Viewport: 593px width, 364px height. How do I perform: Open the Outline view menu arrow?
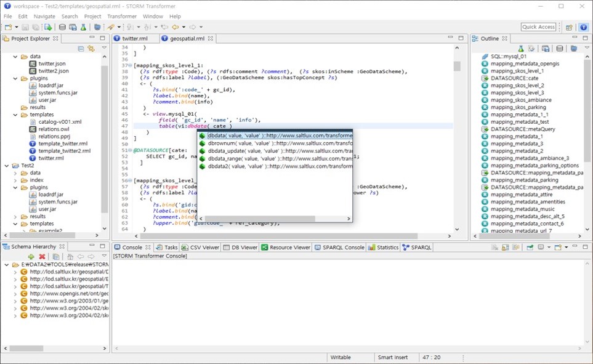pos(587,48)
